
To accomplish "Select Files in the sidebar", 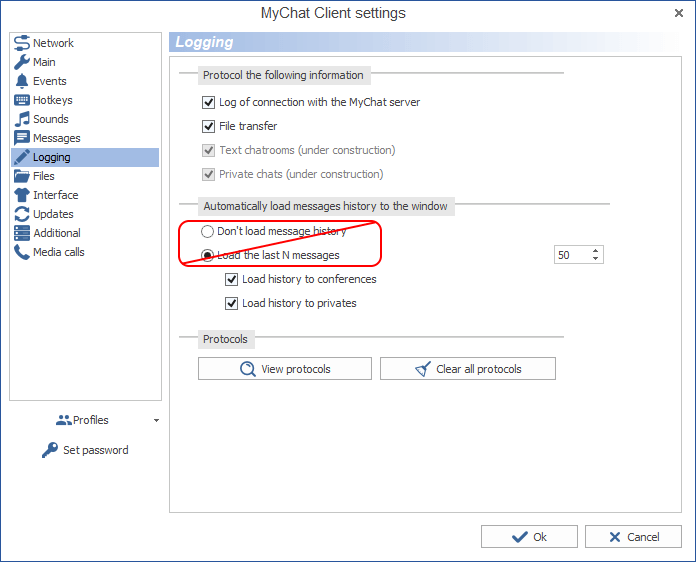I will coord(85,176).
